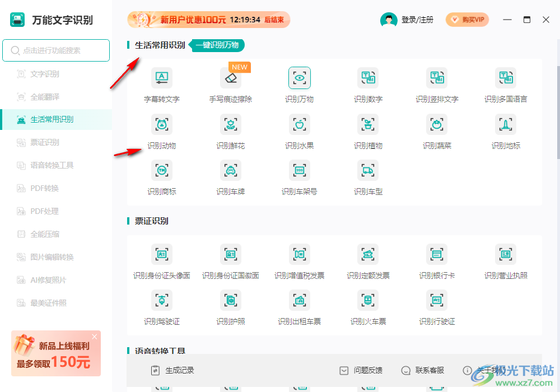Switch to 文字识别 in the sidebar

(x=56, y=74)
